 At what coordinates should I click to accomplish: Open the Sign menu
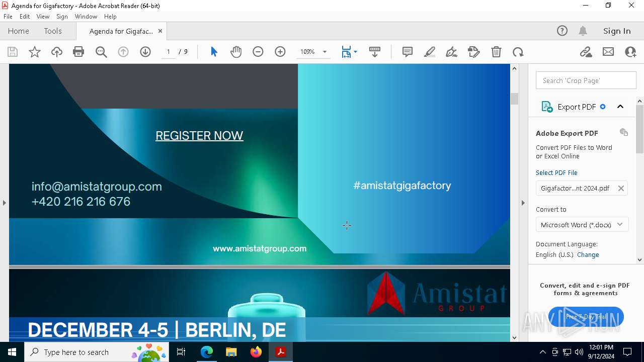[x=62, y=17]
